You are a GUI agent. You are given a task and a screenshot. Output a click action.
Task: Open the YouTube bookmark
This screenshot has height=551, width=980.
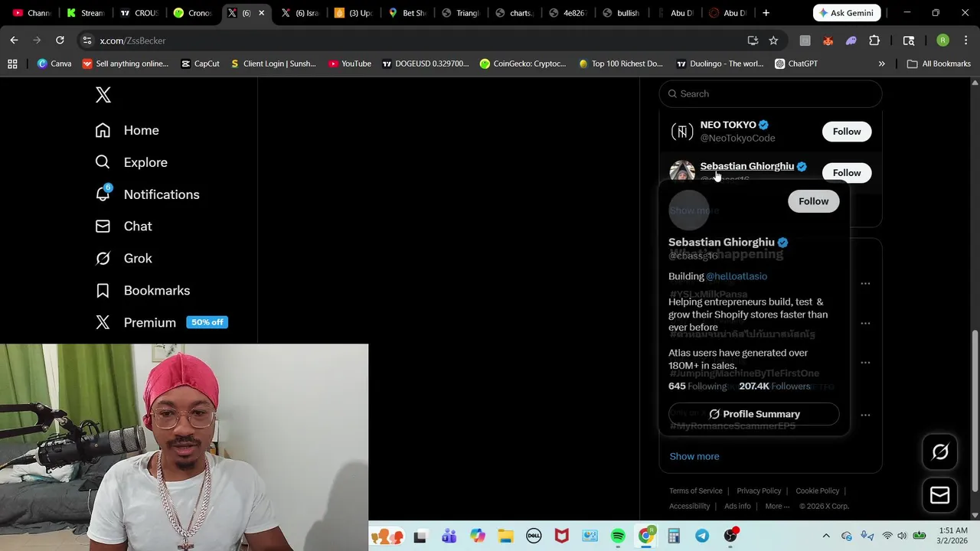[349, 64]
